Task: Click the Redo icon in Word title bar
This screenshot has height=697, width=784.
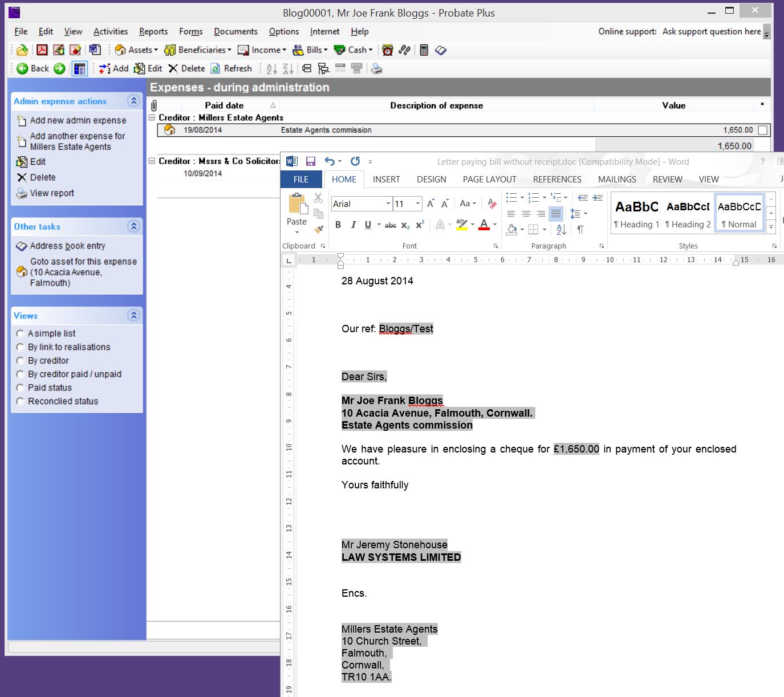Action: [355, 161]
